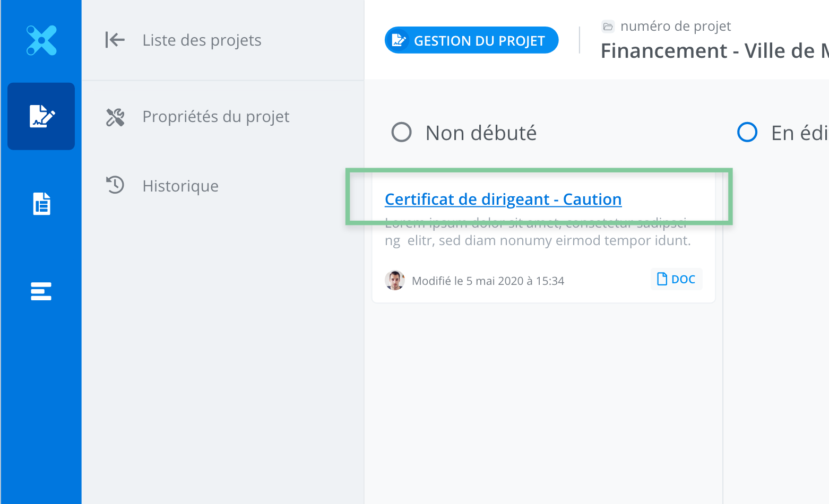Click the tools icon for Propriétés du projet
The height and width of the screenshot is (504, 829).
point(115,117)
